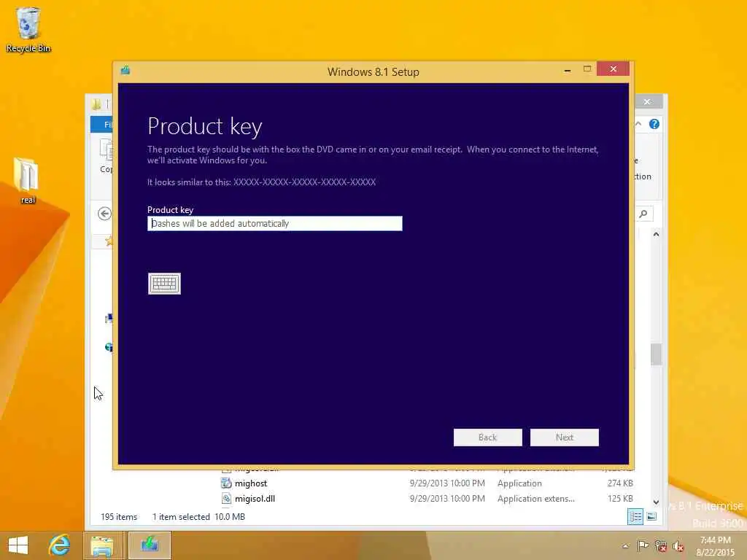Open the on-screen keyboard button in Setup
Viewport: 747px width, 560px height.
[164, 284]
